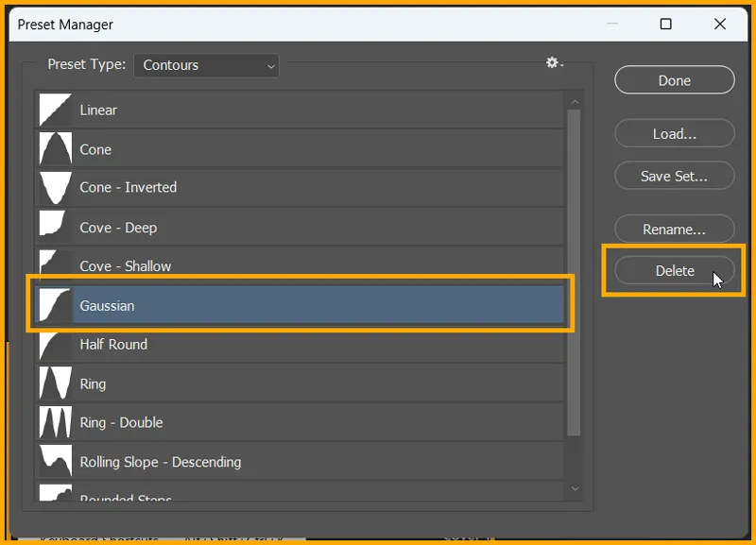The width and height of the screenshot is (756, 545).
Task: Click the scrollbar down arrow
Action: click(576, 489)
